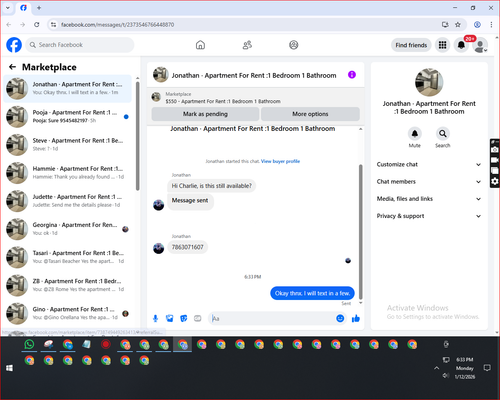Open the Facebook menu grid icon

(442, 45)
